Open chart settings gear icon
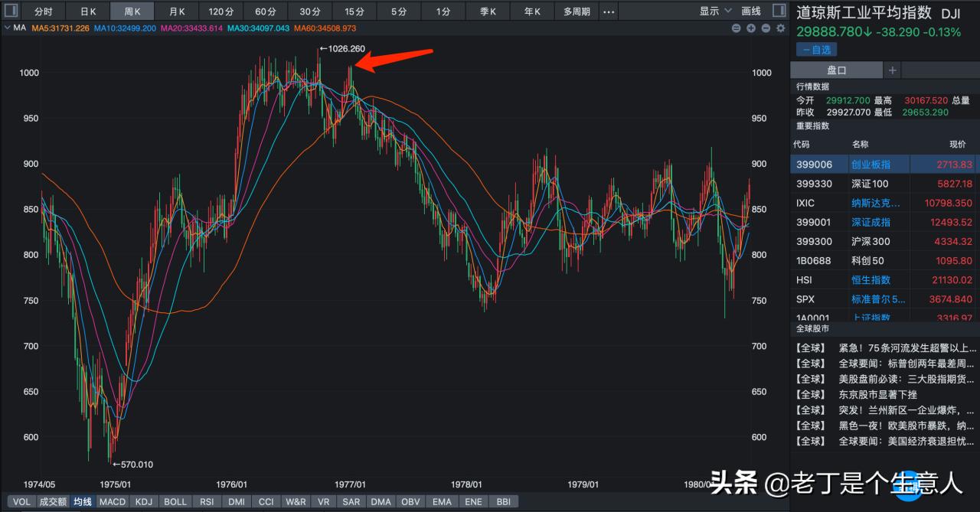The width and height of the screenshot is (980, 512). pyautogui.click(x=781, y=28)
